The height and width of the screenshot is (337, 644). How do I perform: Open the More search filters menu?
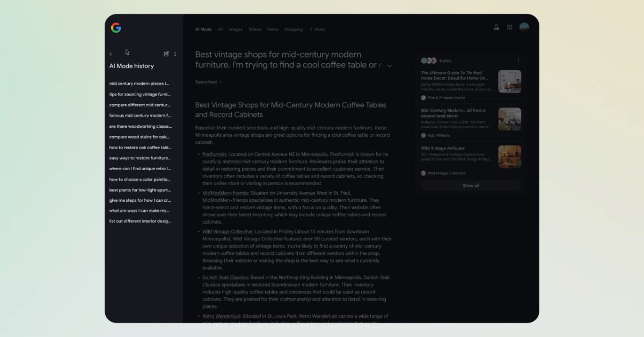point(317,30)
